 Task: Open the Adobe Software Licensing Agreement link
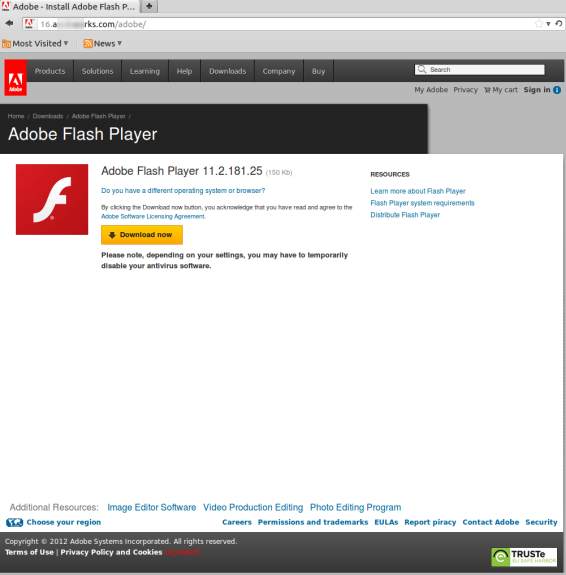153,216
